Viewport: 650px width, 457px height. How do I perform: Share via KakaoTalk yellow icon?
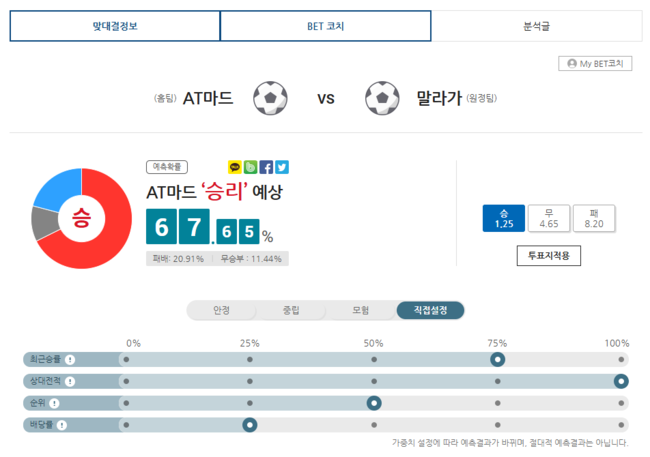coord(235,167)
